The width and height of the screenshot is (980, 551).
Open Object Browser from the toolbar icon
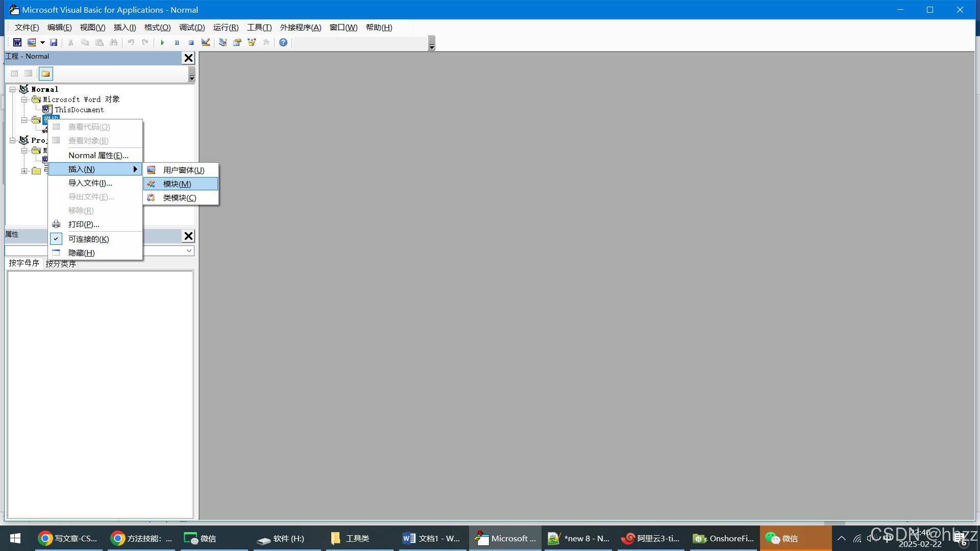pos(252,42)
